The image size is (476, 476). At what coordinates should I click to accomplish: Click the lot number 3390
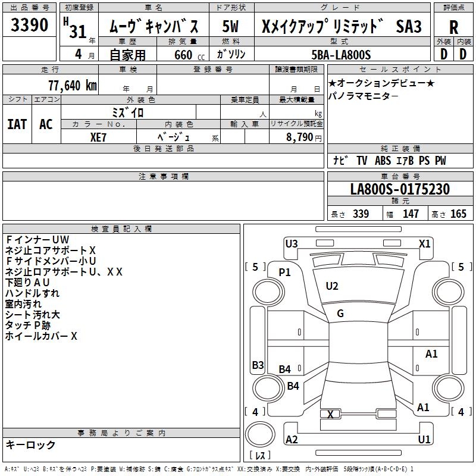coord(29,24)
